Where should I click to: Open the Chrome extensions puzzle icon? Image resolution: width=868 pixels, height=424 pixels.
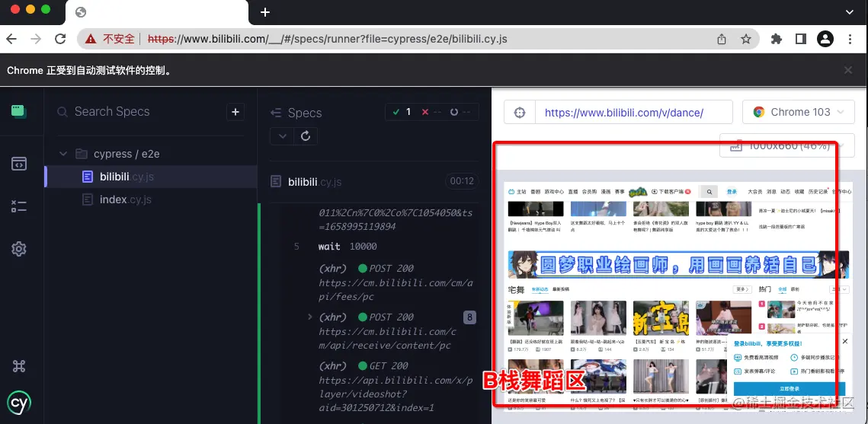(777, 39)
